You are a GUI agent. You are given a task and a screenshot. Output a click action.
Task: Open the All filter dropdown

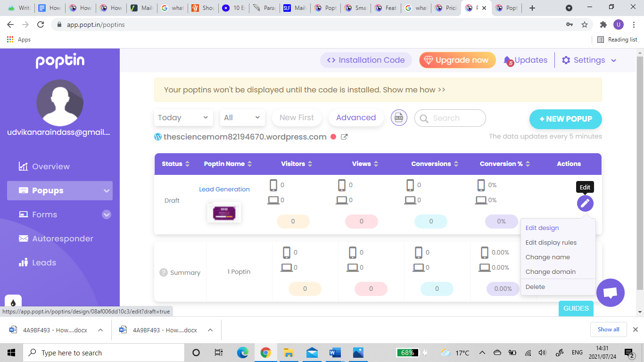coord(242,118)
